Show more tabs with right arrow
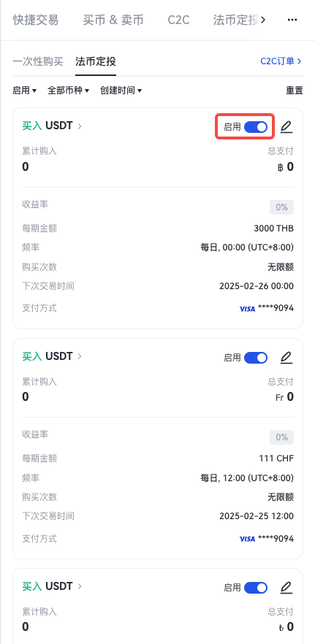Viewport: 315px width, 644px height. 263,20
